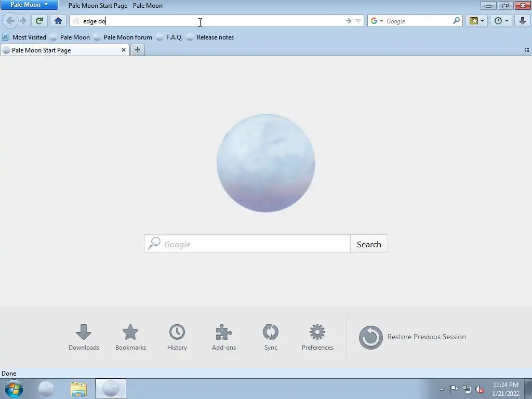Screen dimensions: 532x399
Task: Go forward with the forward arrow button
Action: click(x=23, y=21)
